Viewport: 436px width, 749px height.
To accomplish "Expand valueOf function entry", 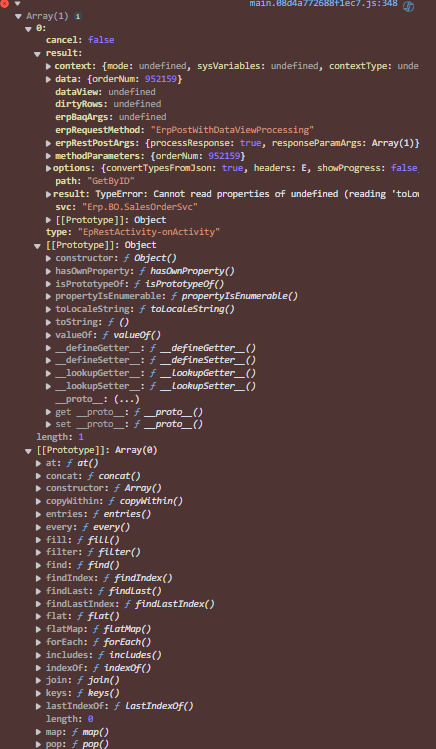I will coord(49,335).
